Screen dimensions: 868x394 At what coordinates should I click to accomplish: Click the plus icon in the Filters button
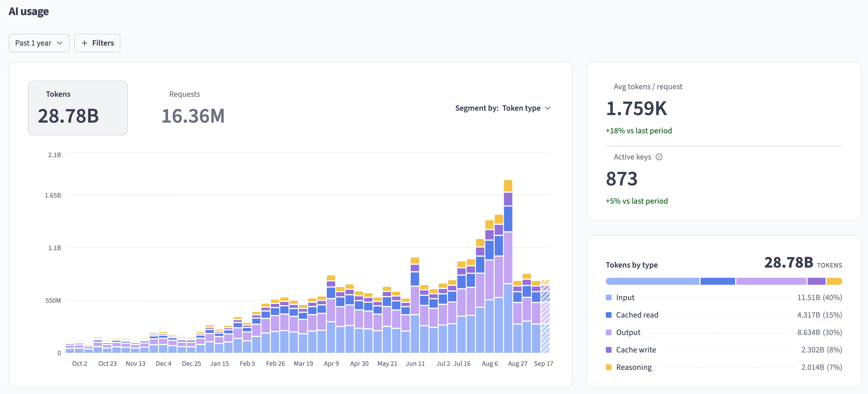(85, 43)
